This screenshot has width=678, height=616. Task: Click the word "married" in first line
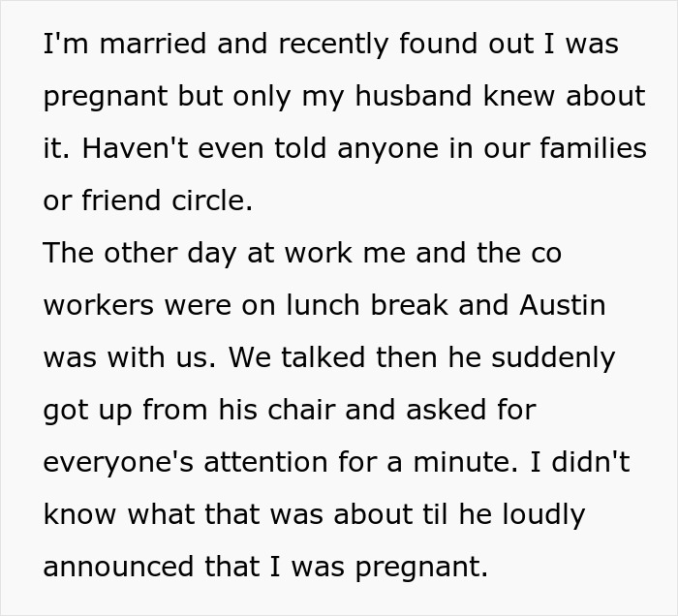pos(153,44)
